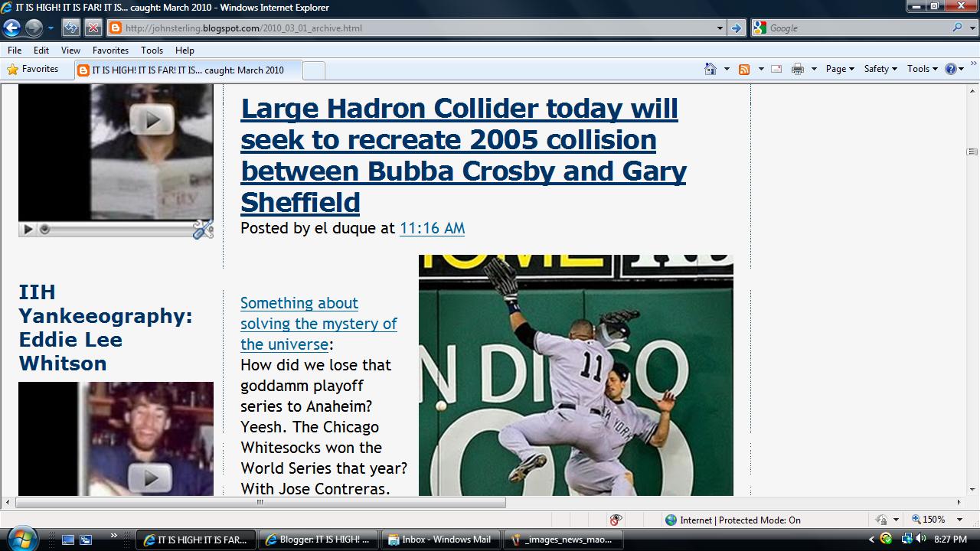The image size is (980, 551).
Task: Expand the quick launch overflow chevron
Action: [x=114, y=536]
